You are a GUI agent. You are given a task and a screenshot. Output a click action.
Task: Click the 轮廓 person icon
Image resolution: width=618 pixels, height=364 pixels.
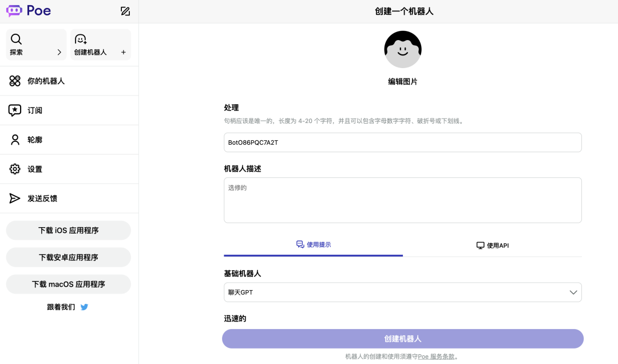click(x=15, y=140)
